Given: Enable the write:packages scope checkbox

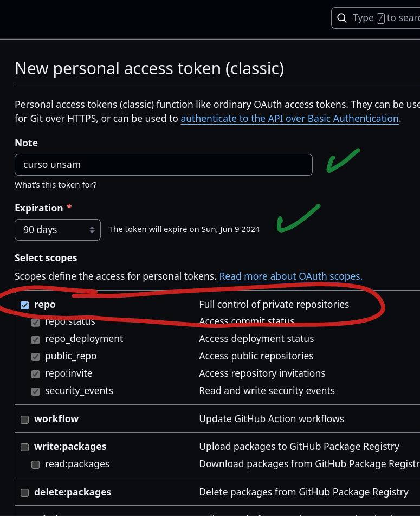Looking at the screenshot, I should (24, 447).
